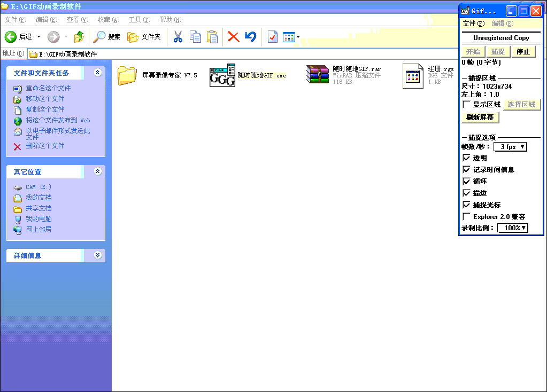
Task: Collapse the 其它位置 panel
Action: pyautogui.click(x=98, y=171)
